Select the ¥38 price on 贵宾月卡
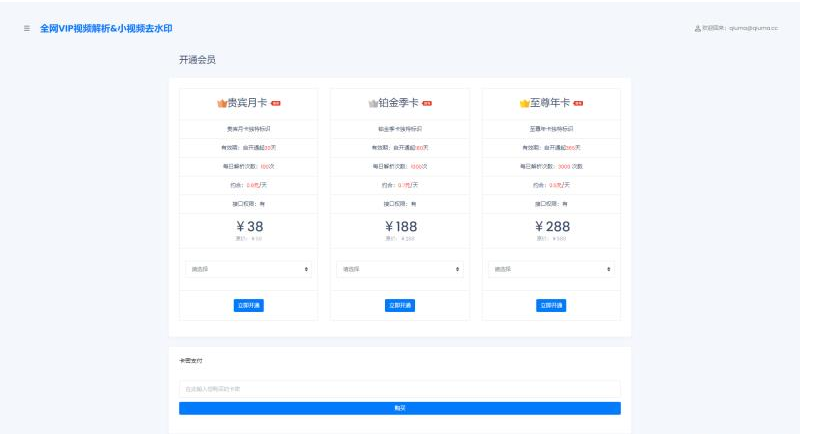816x434 pixels. 248,227
